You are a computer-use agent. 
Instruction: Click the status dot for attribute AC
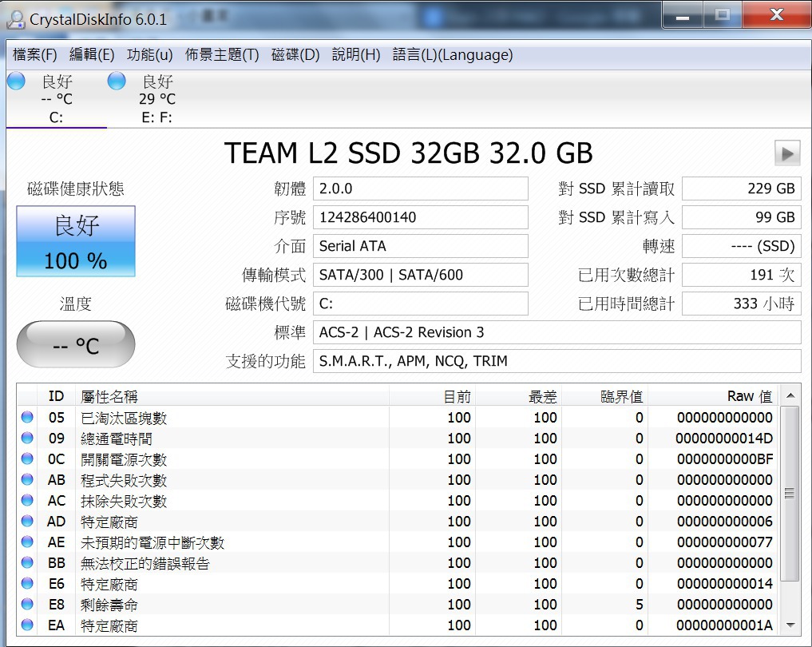click(27, 500)
